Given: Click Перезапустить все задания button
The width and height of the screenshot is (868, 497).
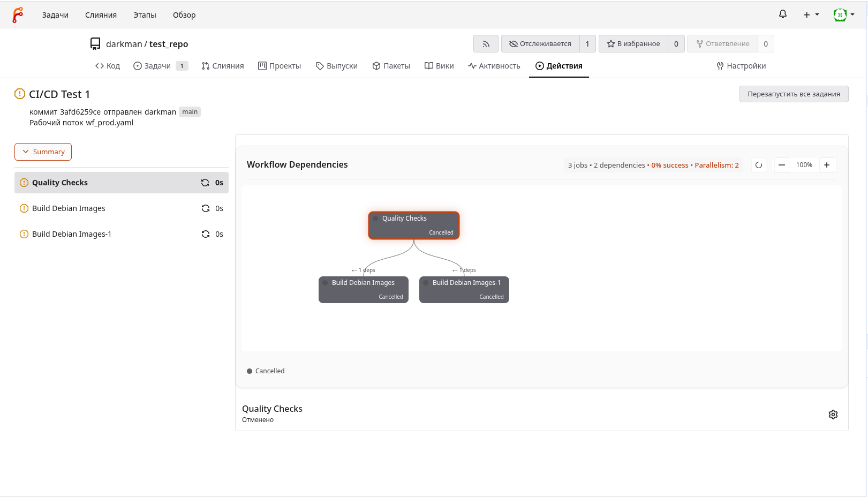Looking at the screenshot, I should point(794,94).
